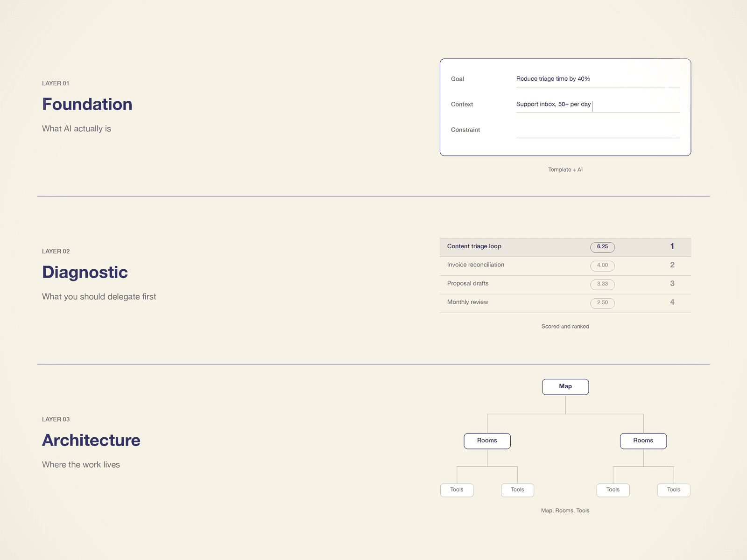This screenshot has width=747, height=560.
Task: Click the Foundation heading
Action: coord(87,104)
